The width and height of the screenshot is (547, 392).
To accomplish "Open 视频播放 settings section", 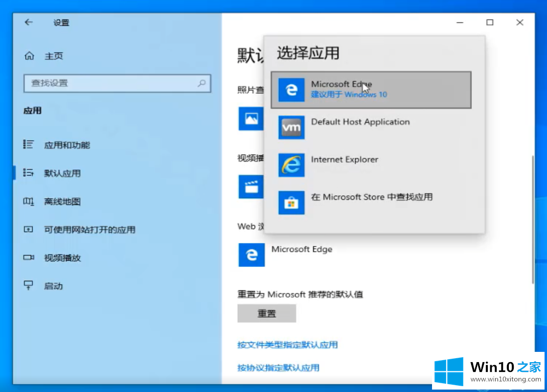I will 62,258.
